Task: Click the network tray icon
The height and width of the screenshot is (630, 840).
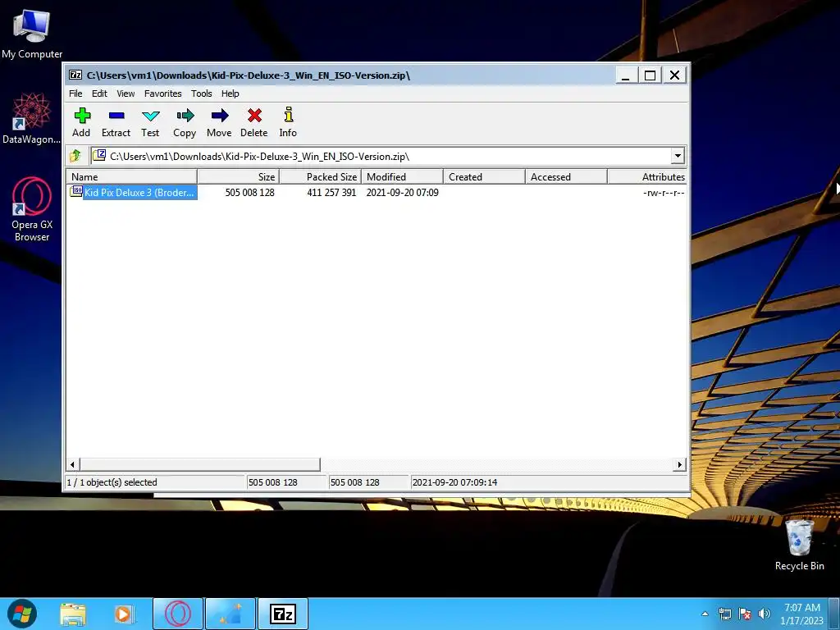Action: [x=725, y=614]
